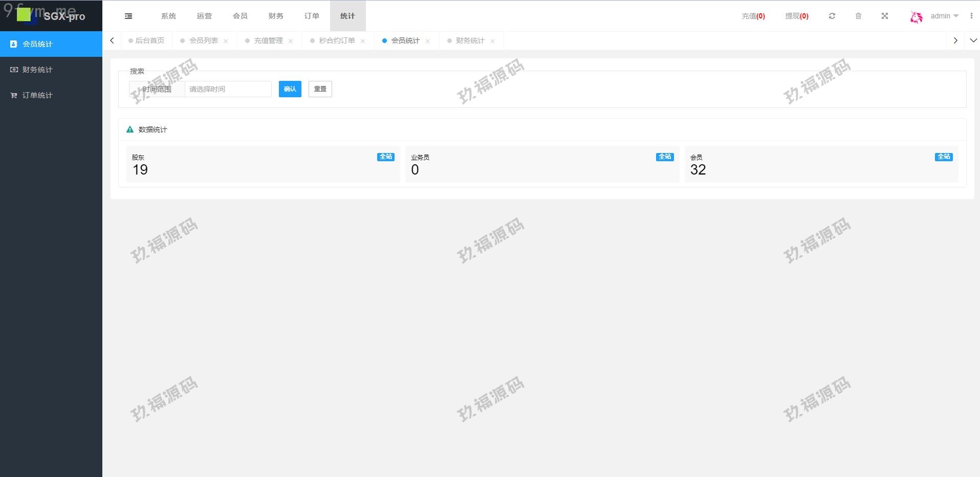Image resolution: width=980 pixels, height=477 pixels.
Task: Open 订单统计 in the sidebar
Action: point(37,95)
